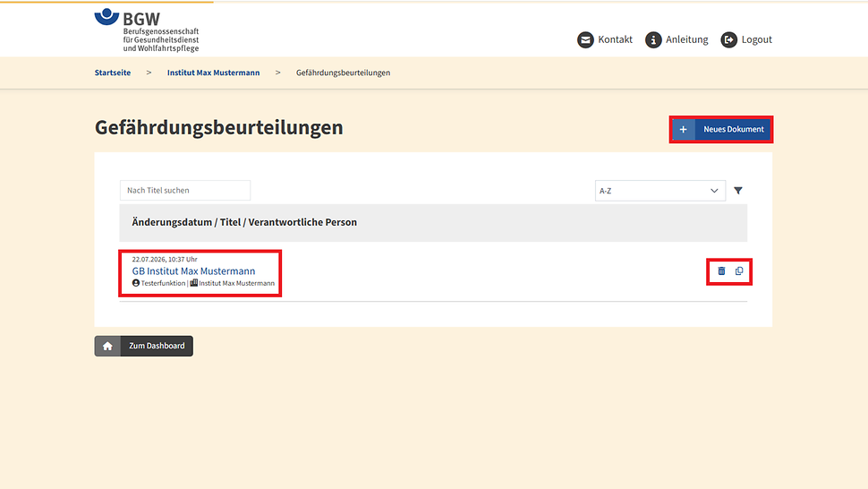Screen dimensions: 868x489
Task: Go to Startseite breadcrumb
Action: 113,73
